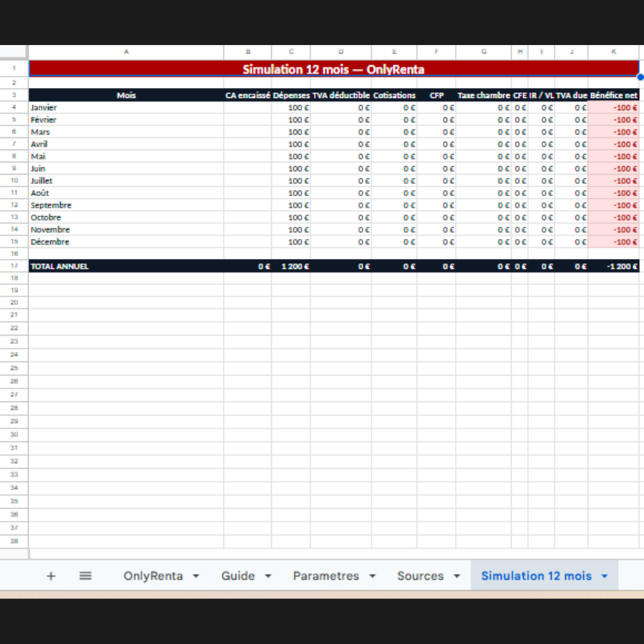Viewport: 644px width, 644px height.
Task: Open Parametres tab dropdown arrow
Action: click(372, 576)
